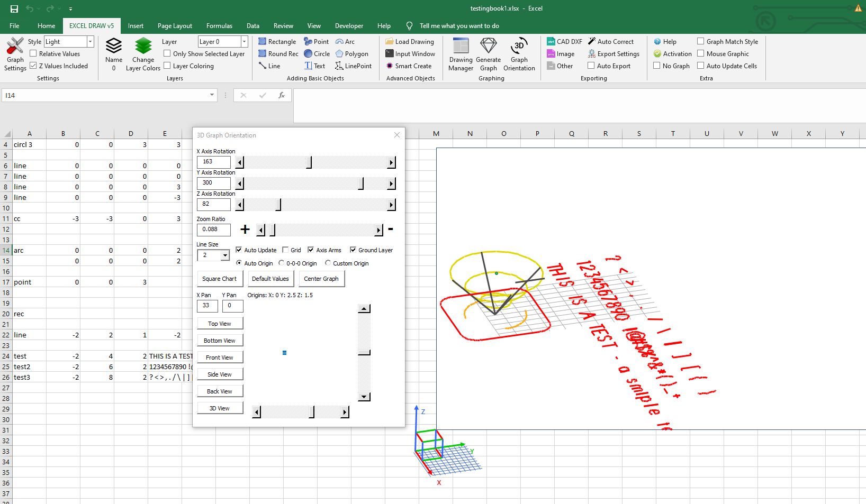866x504 pixels.
Task: Select the Circle drawing tool
Action: tap(317, 53)
